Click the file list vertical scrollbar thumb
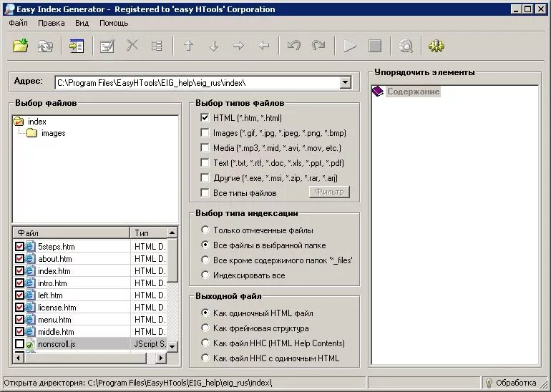 pyautogui.click(x=172, y=260)
